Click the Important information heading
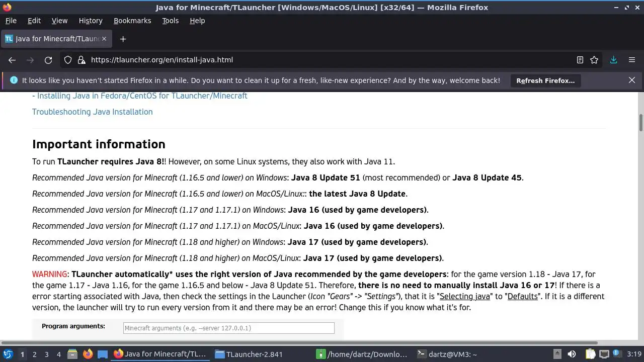The width and height of the screenshot is (644, 362). tap(99, 144)
